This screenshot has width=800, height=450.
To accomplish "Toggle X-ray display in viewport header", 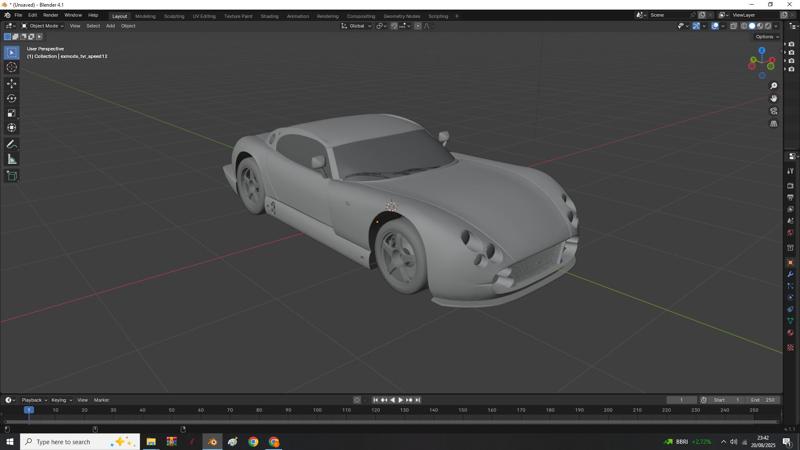I will point(733,26).
